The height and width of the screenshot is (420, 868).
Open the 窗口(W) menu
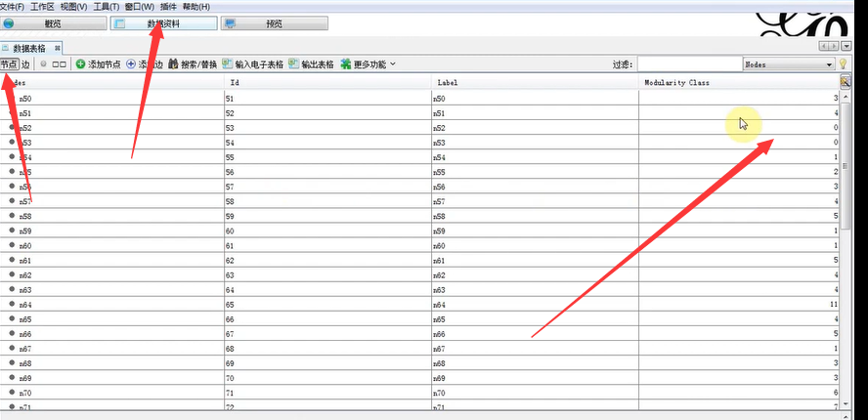coord(140,7)
